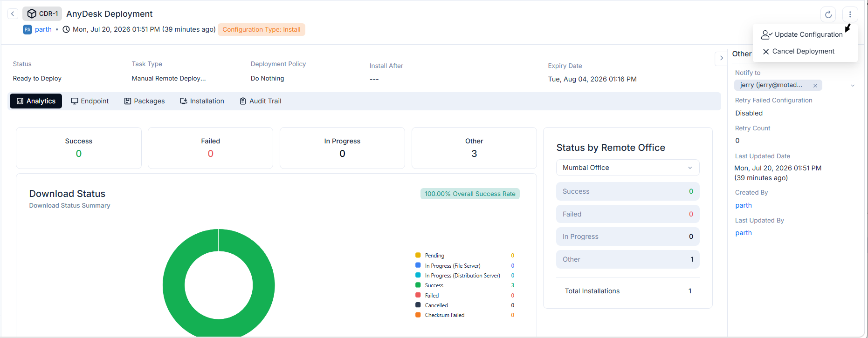
Task: Click the Success count card
Action: point(79,148)
